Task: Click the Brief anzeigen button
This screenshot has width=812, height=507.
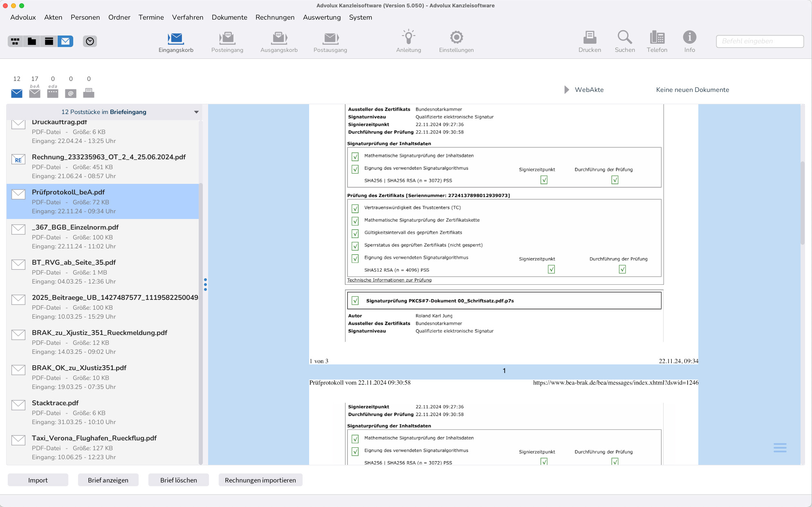Action: [x=108, y=480]
